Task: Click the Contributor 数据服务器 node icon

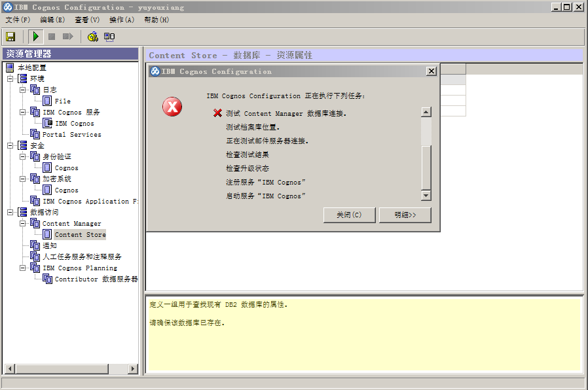Action: [x=47, y=279]
